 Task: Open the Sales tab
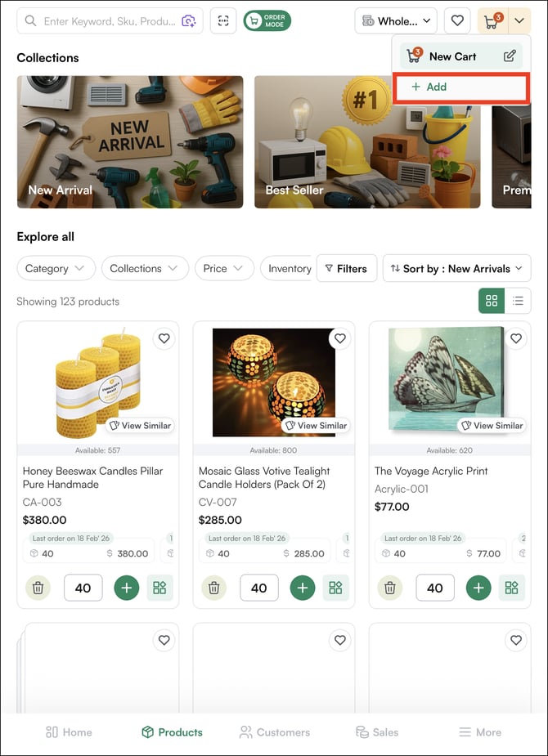(x=377, y=732)
